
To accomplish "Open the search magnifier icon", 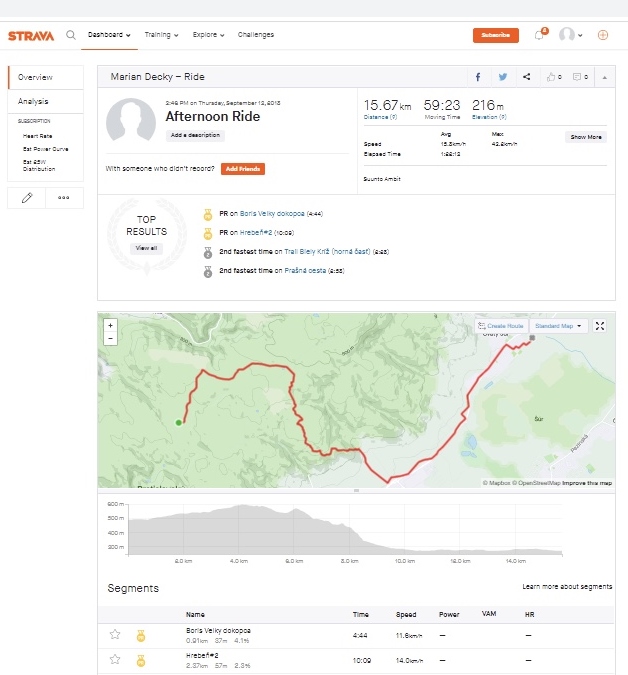I will 70,35.
